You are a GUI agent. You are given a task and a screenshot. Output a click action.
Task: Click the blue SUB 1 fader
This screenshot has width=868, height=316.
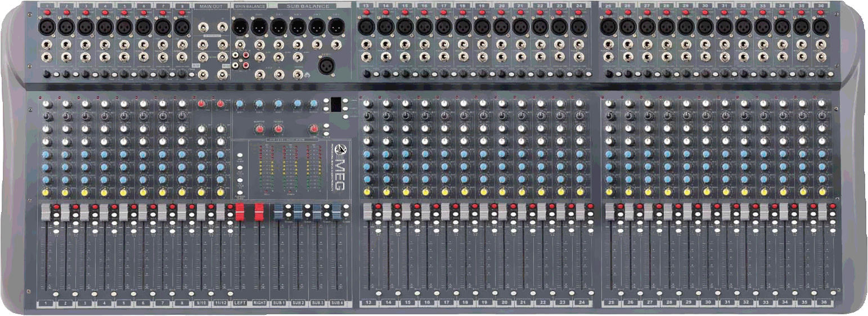tap(278, 212)
